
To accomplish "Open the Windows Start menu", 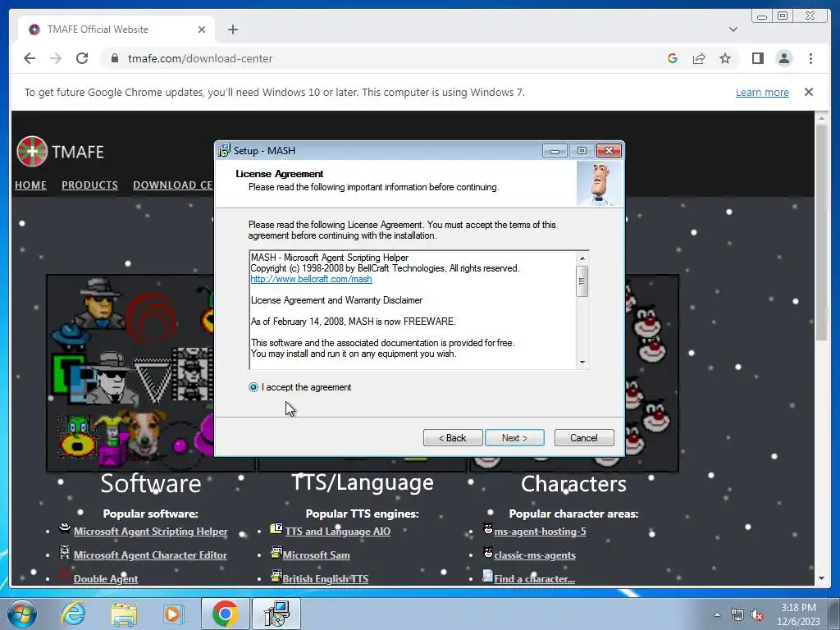I will click(21, 614).
